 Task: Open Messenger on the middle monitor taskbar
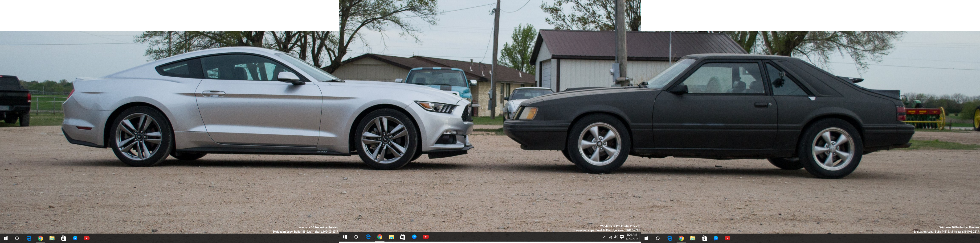tap(414, 237)
